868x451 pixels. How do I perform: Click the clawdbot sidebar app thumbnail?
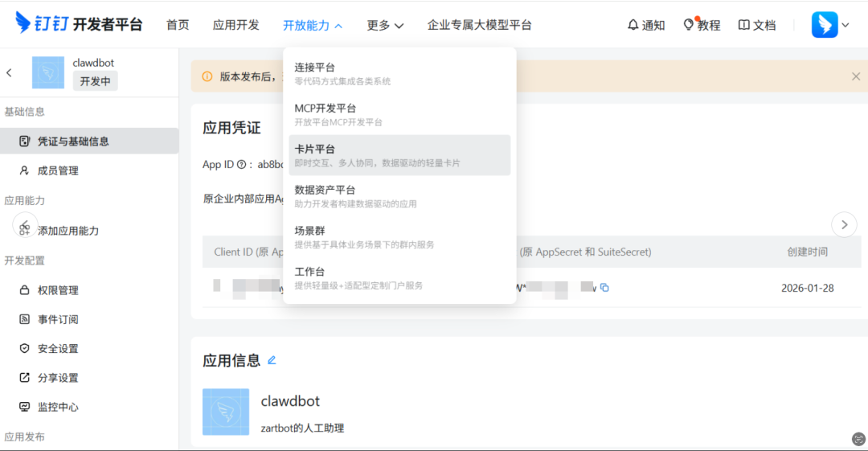[48, 72]
